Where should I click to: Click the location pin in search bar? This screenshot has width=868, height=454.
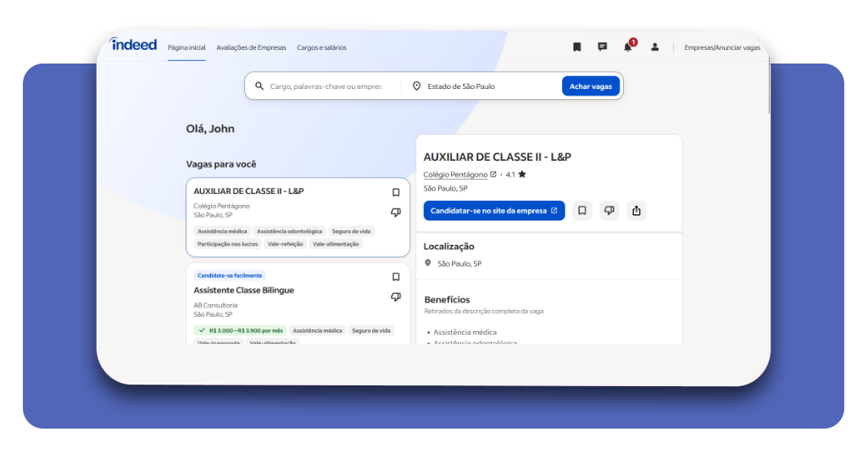(416, 86)
